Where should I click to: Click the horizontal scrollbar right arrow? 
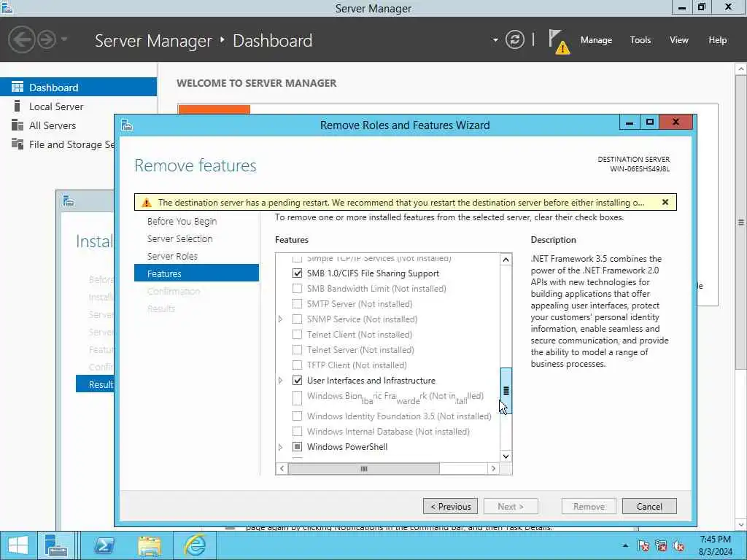point(494,469)
